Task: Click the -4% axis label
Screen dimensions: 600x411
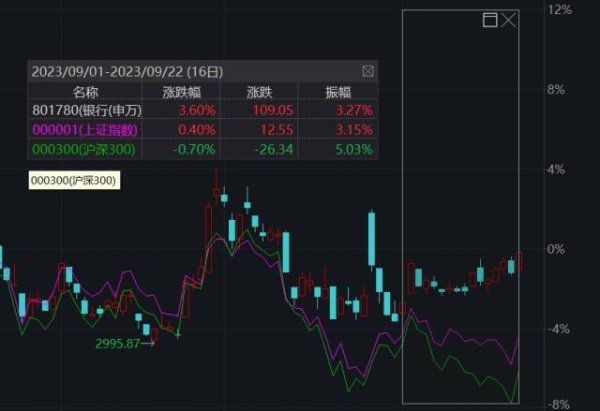Action: click(558, 329)
